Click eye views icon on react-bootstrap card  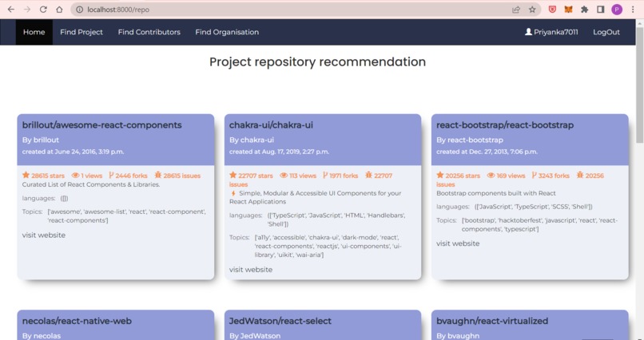pyautogui.click(x=491, y=175)
